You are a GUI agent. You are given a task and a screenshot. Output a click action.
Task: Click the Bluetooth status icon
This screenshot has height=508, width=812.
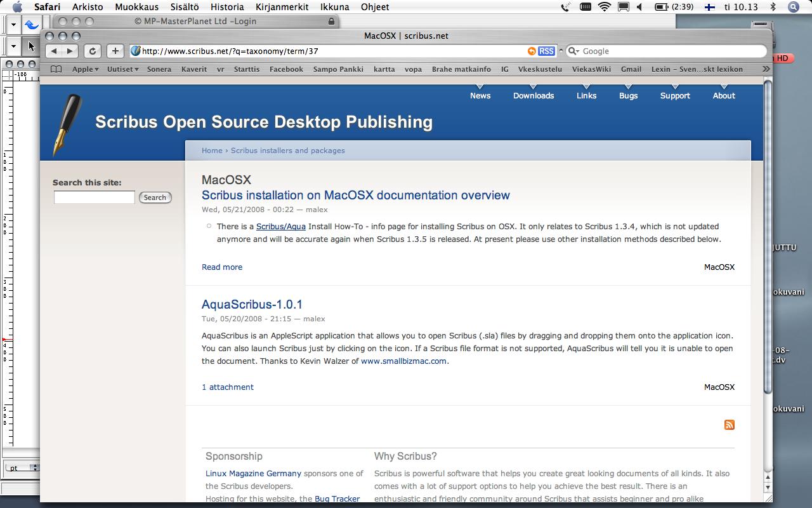pyautogui.click(x=773, y=7)
